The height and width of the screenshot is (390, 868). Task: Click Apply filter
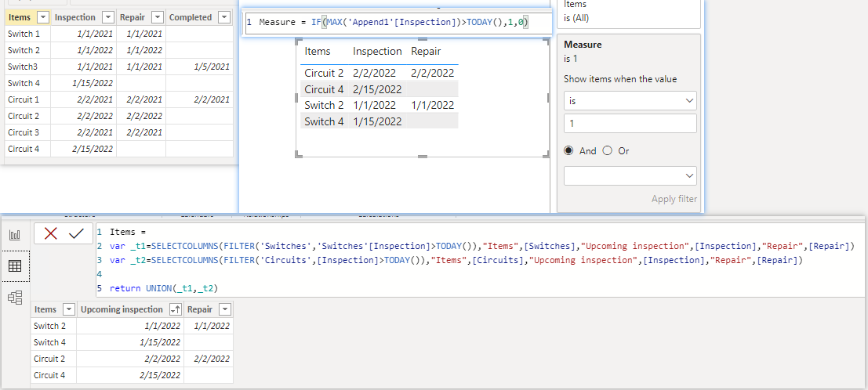tap(674, 199)
